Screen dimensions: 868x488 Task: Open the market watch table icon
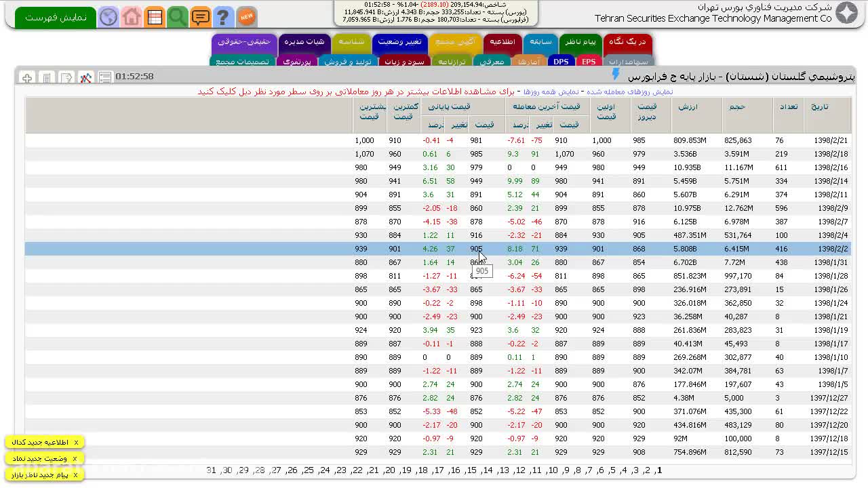[155, 17]
